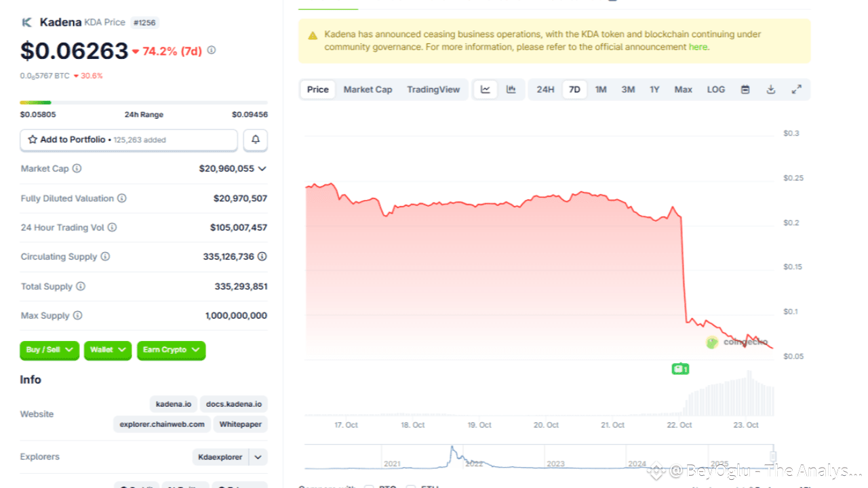Screen dimensions: 868x488
Task: Add Kadena to Portfolio
Action: (129, 140)
